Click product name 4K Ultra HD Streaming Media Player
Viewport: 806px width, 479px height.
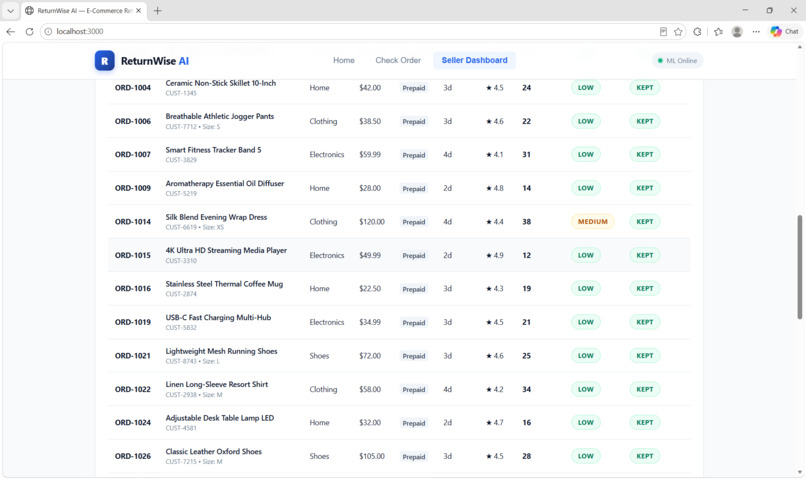(226, 250)
